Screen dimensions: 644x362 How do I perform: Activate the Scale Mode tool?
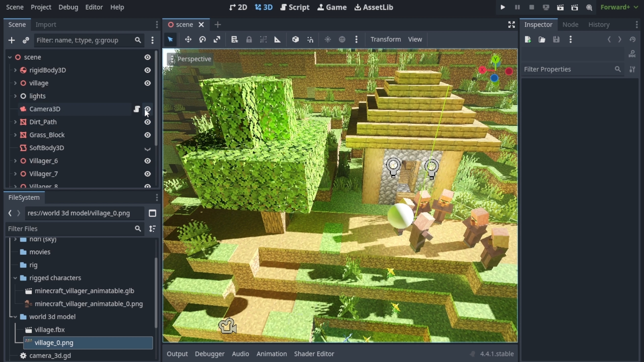coord(217,40)
